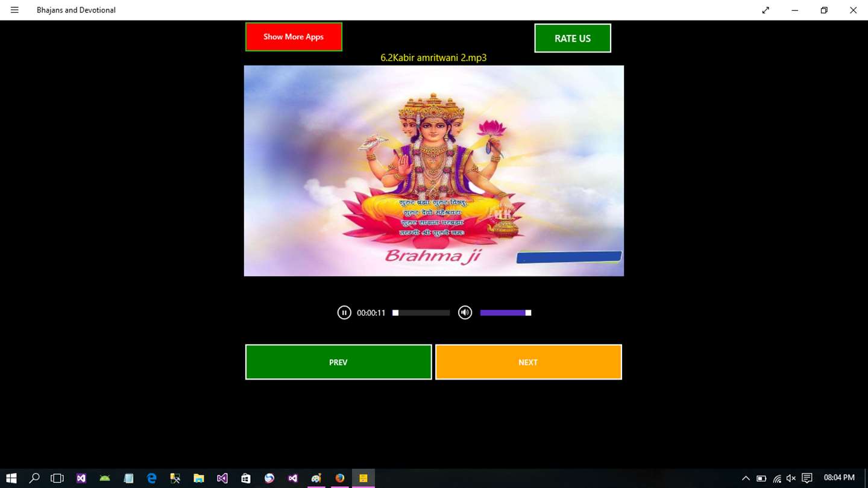Select the active yellow taskbar app icon
The height and width of the screenshot is (488, 868).
[x=363, y=478]
